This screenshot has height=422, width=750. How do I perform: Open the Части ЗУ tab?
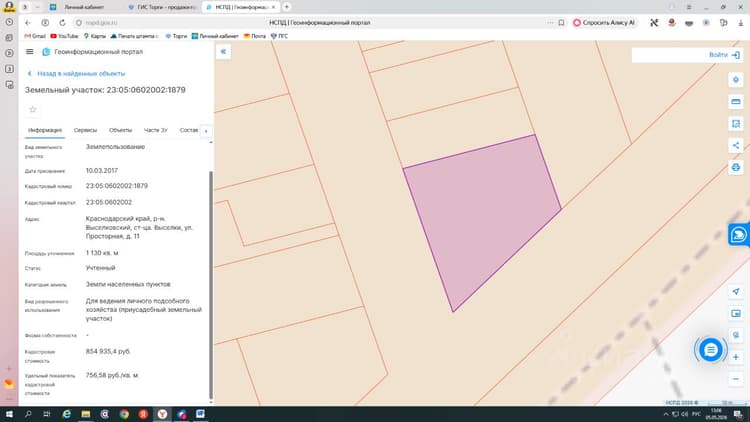pyautogui.click(x=155, y=130)
